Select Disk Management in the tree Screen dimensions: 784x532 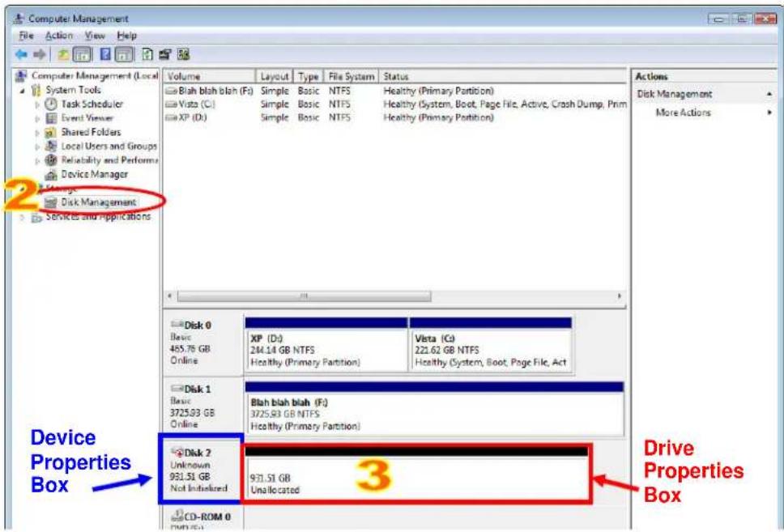(99, 202)
